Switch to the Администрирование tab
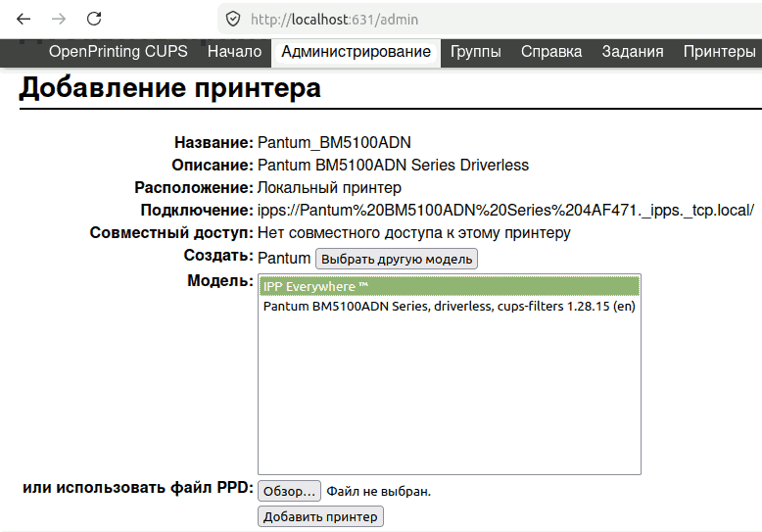This screenshot has height=532, width=762. [356, 52]
